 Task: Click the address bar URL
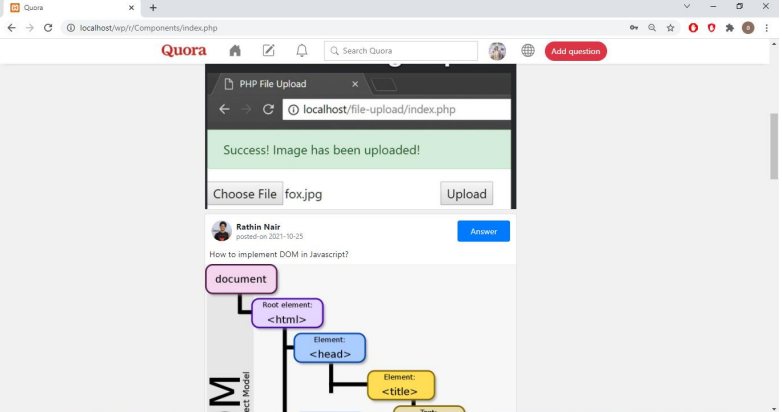(x=149, y=28)
